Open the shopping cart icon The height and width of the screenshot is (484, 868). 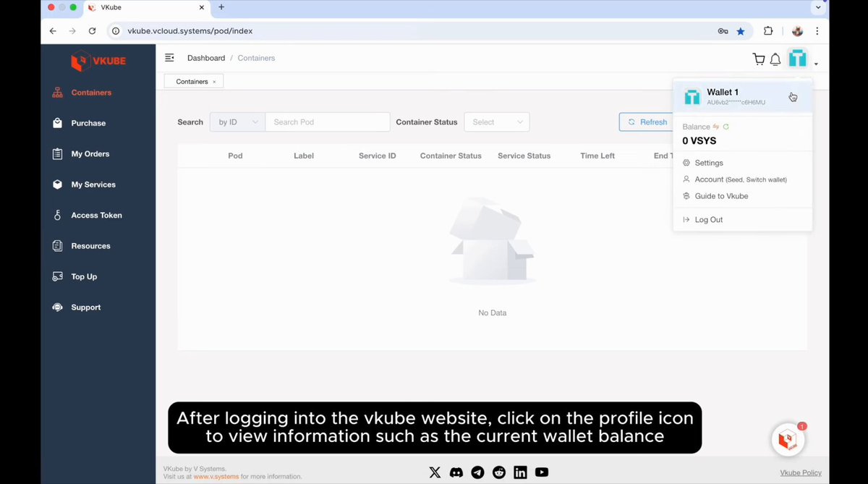pyautogui.click(x=758, y=59)
